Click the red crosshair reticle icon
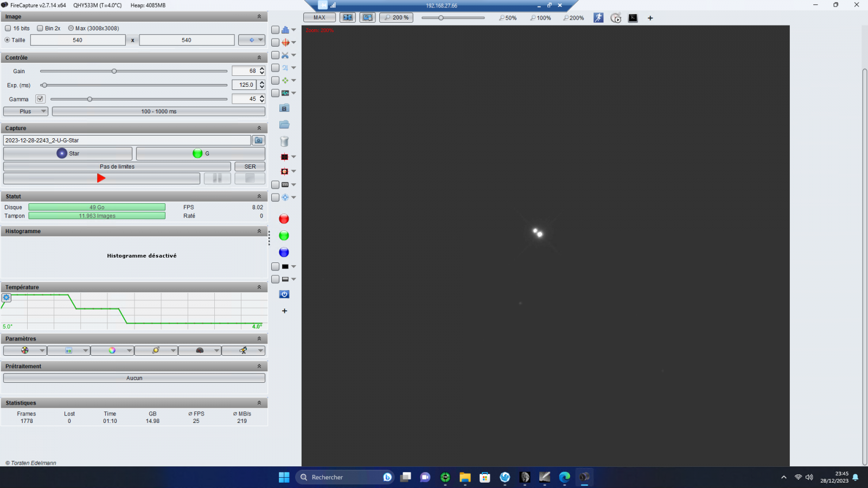Screen dimensions: 868x488 click(285, 42)
